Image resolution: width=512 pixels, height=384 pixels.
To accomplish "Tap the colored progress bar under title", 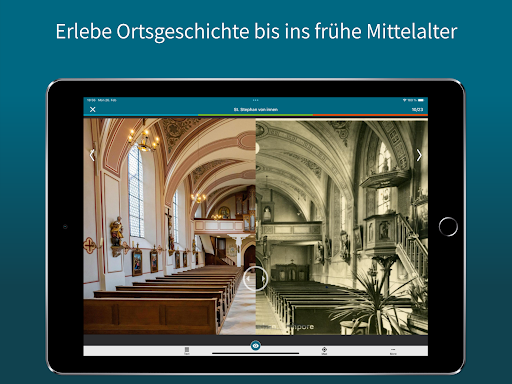I will pos(256,115).
